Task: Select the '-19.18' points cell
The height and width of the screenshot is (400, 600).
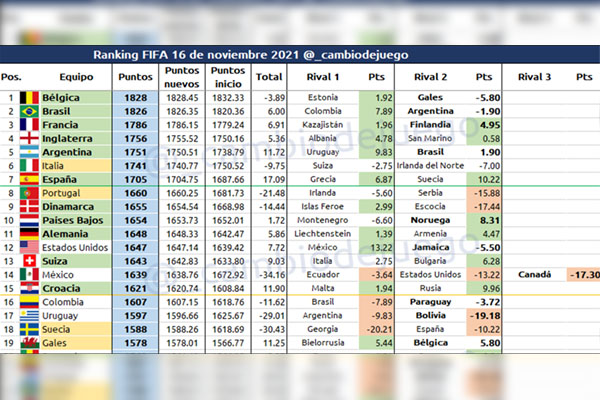Action: pyautogui.click(x=484, y=316)
